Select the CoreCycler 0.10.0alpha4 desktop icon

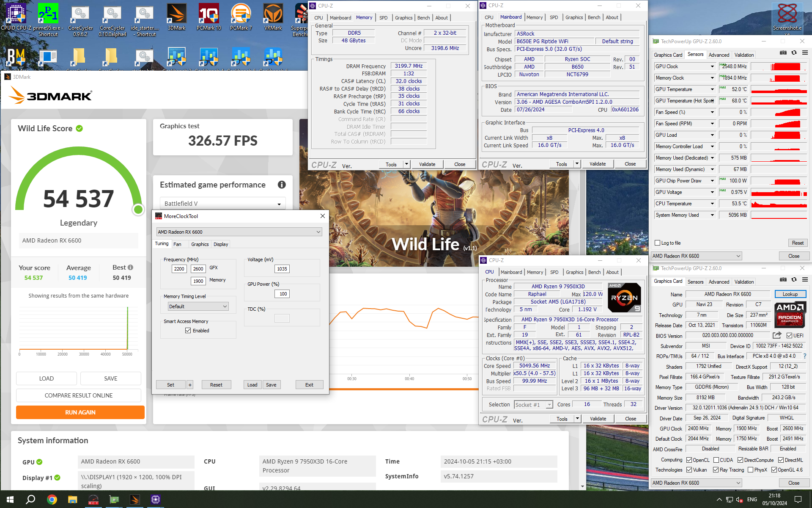(112, 19)
